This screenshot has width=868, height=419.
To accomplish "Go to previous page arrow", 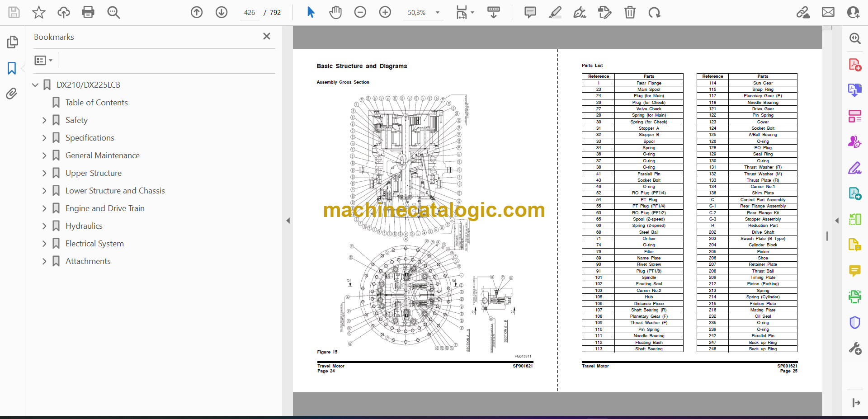I will (197, 12).
